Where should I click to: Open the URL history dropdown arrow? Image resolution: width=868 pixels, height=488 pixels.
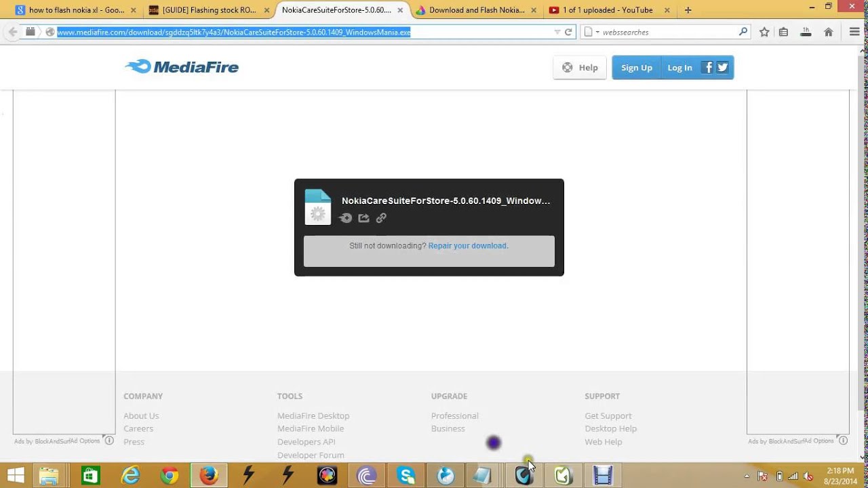click(x=557, y=32)
